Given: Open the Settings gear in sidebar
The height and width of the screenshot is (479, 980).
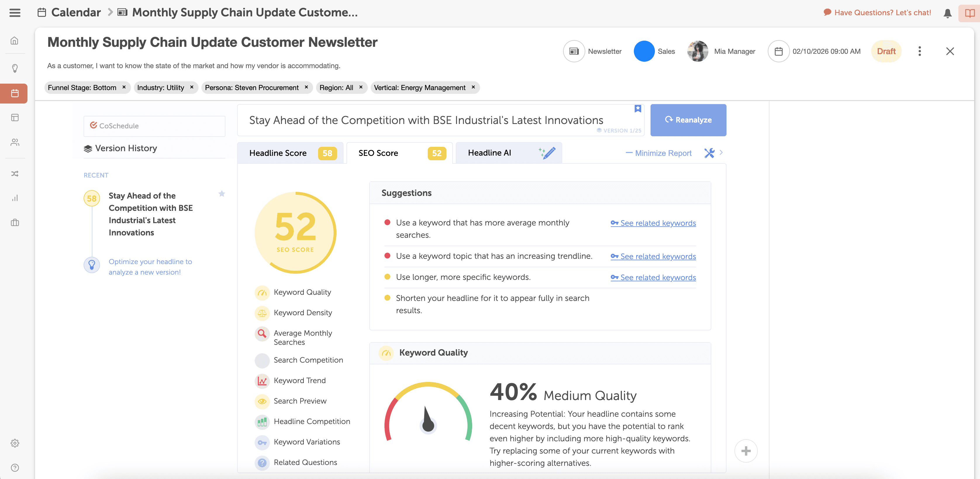Looking at the screenshot, I should tap(15, 443).
